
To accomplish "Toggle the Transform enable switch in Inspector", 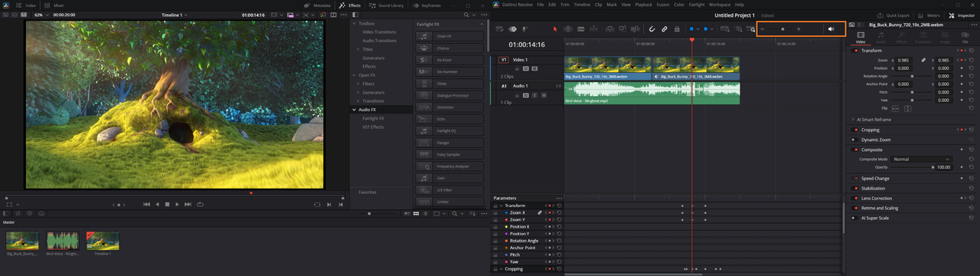I will click(x=854, y=51).
